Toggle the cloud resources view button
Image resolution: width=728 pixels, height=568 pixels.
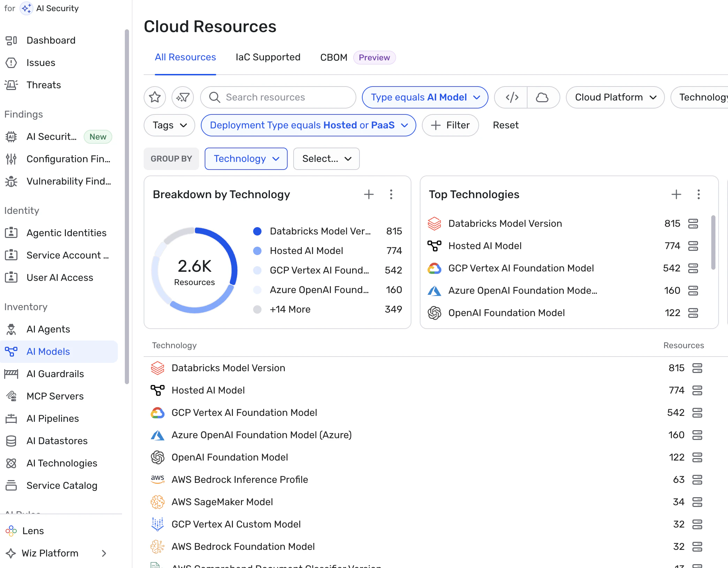[x=542, y=97]
